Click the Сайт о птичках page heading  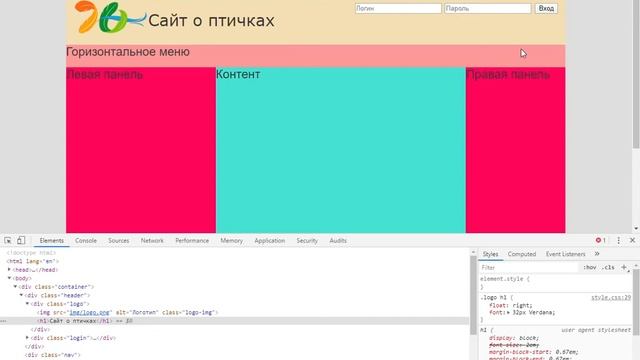point(211,21)
